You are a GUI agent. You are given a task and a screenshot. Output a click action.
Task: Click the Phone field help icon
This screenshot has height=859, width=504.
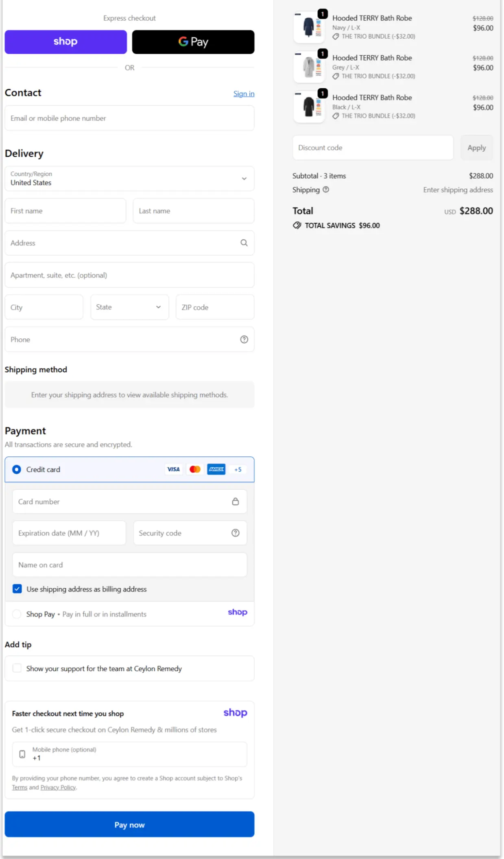coord(244,340)
